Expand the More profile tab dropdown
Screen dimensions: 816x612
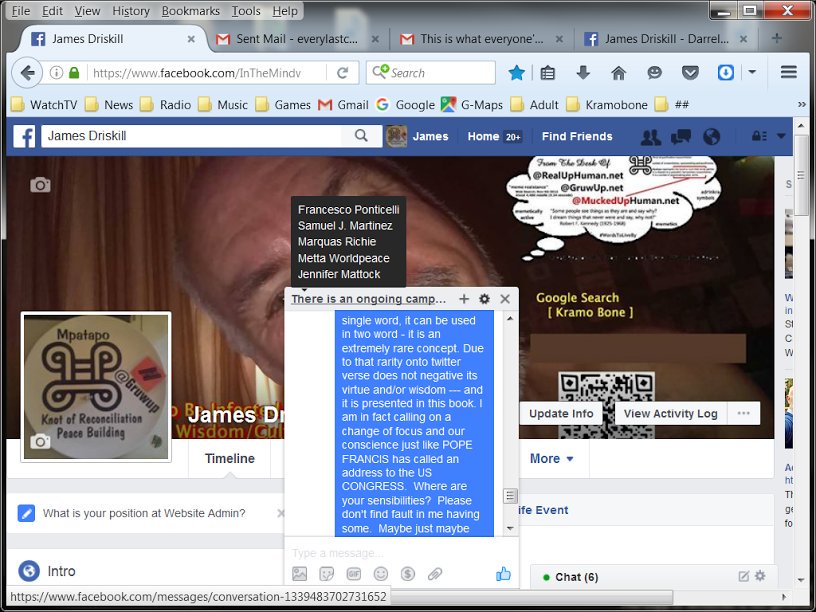coord(552,458)
